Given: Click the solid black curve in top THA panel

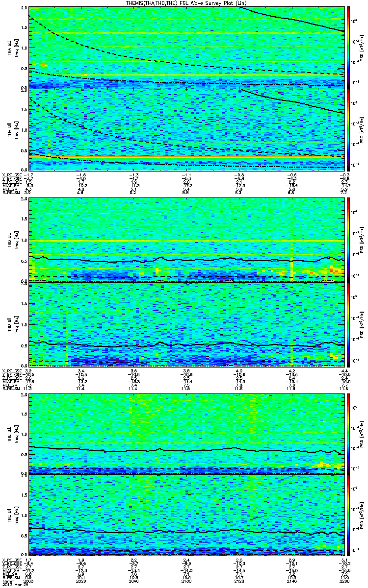Looking at the screenshot, I should click(x=294, y=19).
